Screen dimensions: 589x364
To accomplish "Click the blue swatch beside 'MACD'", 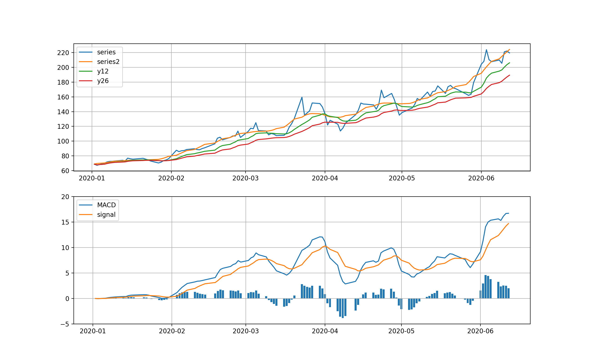I will [x=86, y=205].
